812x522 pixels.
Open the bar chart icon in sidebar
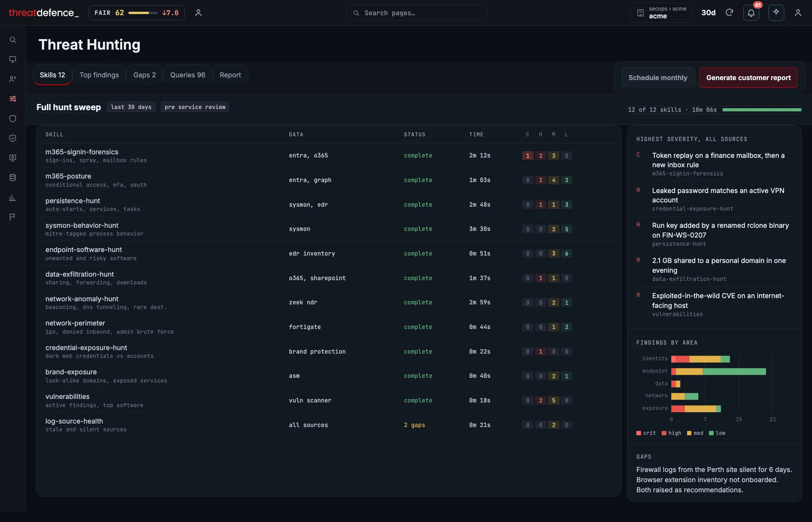click(12, 197)
